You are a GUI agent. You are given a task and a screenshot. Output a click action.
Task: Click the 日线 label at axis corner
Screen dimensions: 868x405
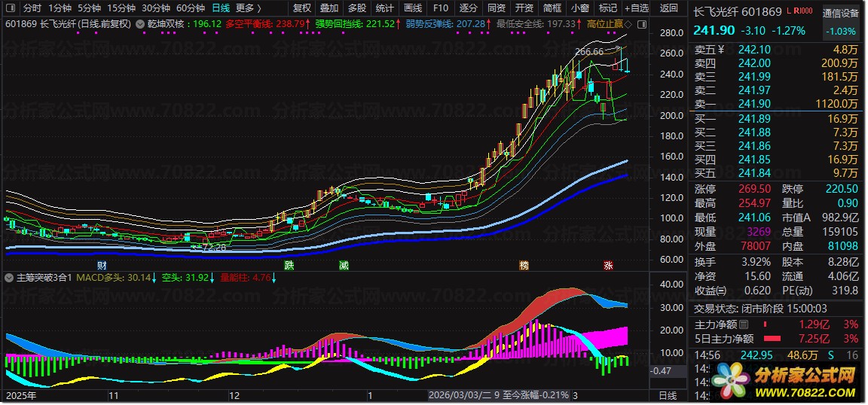(x=669, y=396)
